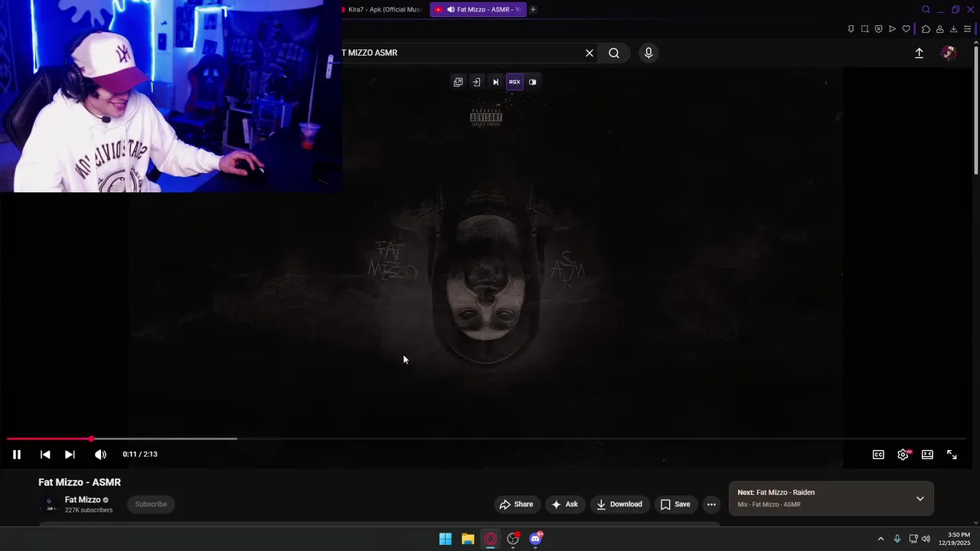
Task: Toggle closed captions (CC)
Action: (x=878, y=455)
